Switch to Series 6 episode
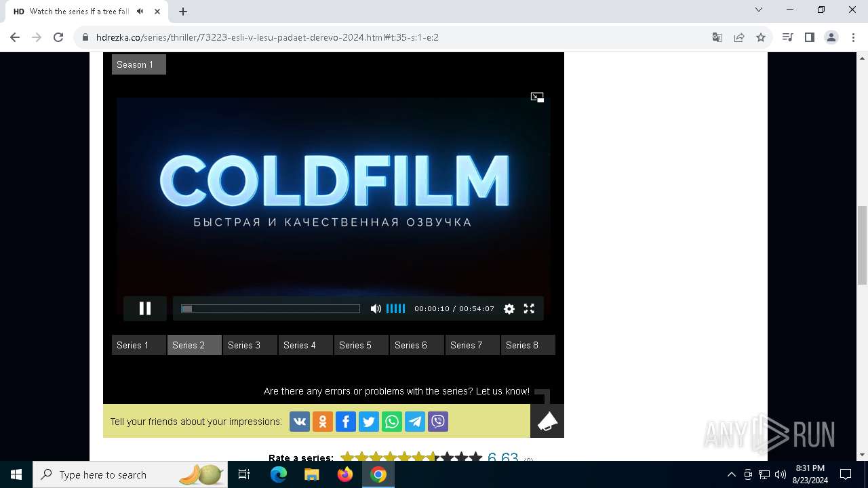Viewport: 868px width, 488px height. (x=417, y=345)
